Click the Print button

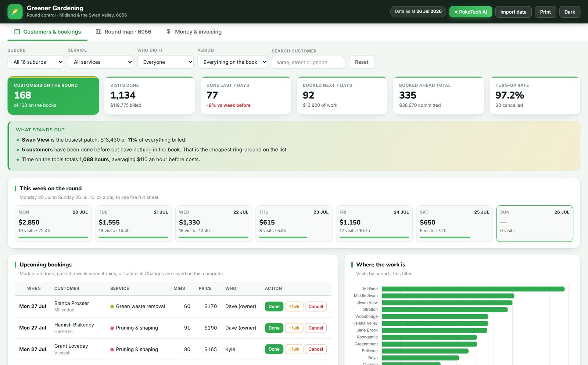pos(545,12)
